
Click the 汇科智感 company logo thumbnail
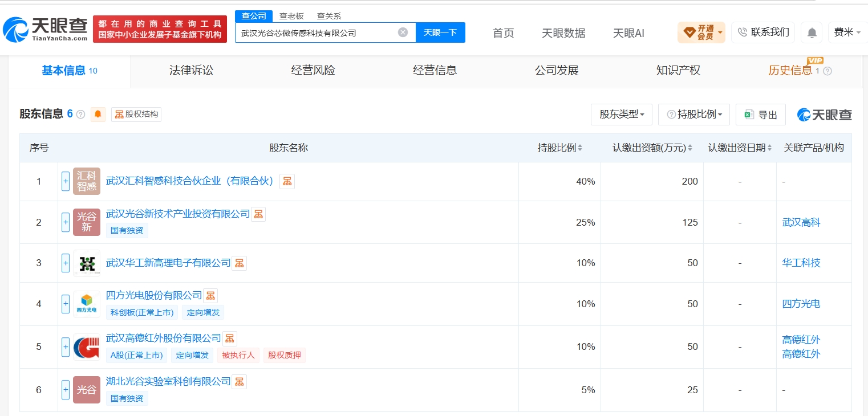coord(87,181)
